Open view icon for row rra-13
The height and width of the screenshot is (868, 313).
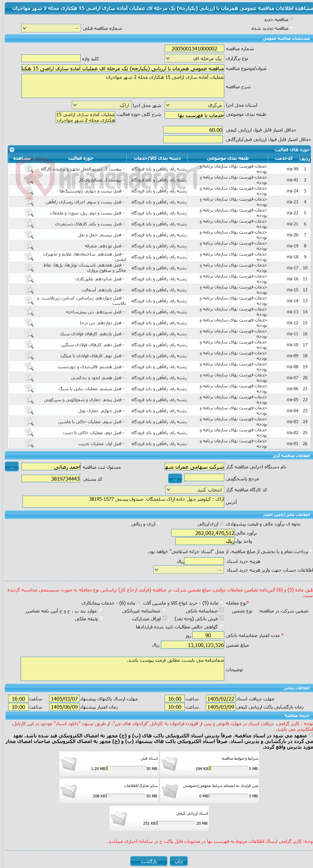click(x=29, y=312)
